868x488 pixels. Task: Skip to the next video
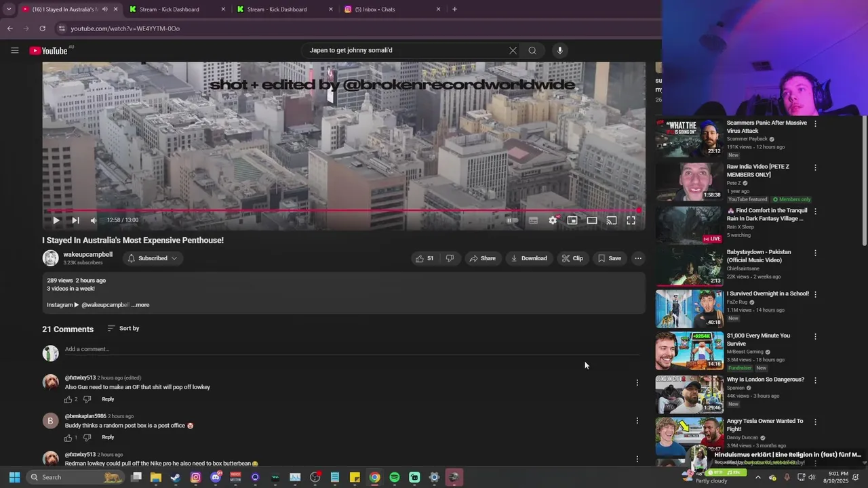tap(75, 220)
